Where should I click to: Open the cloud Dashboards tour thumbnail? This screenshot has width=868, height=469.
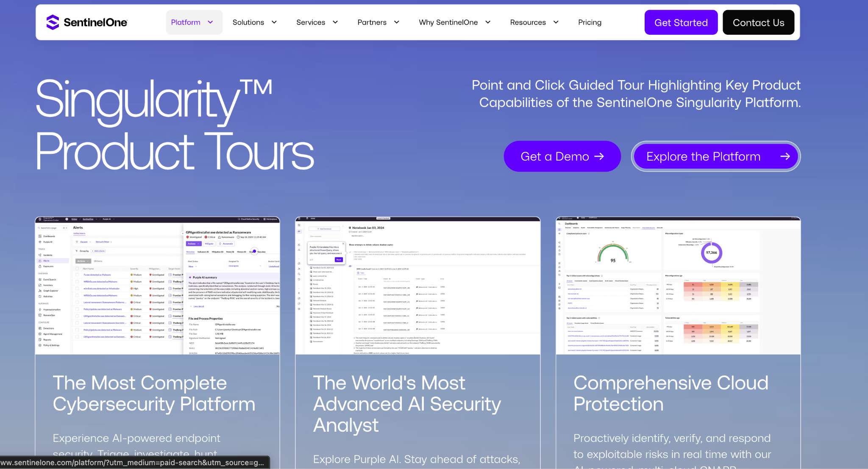point(678,286)
